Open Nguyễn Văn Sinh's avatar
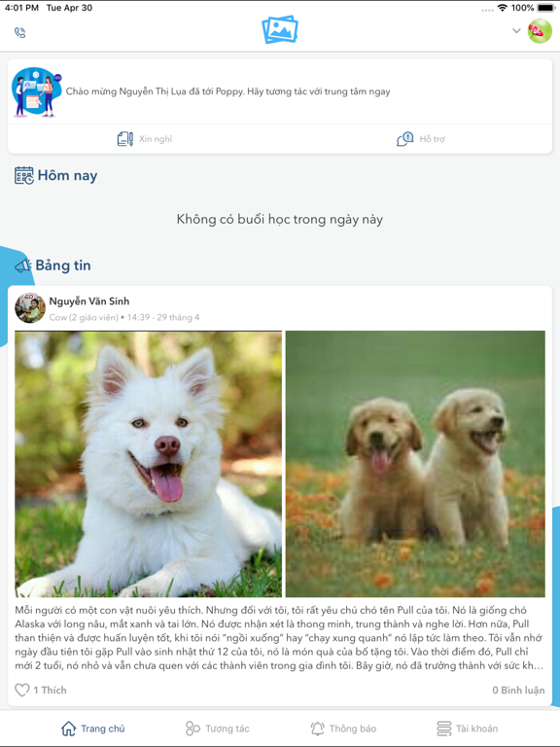 coord(30,307)
